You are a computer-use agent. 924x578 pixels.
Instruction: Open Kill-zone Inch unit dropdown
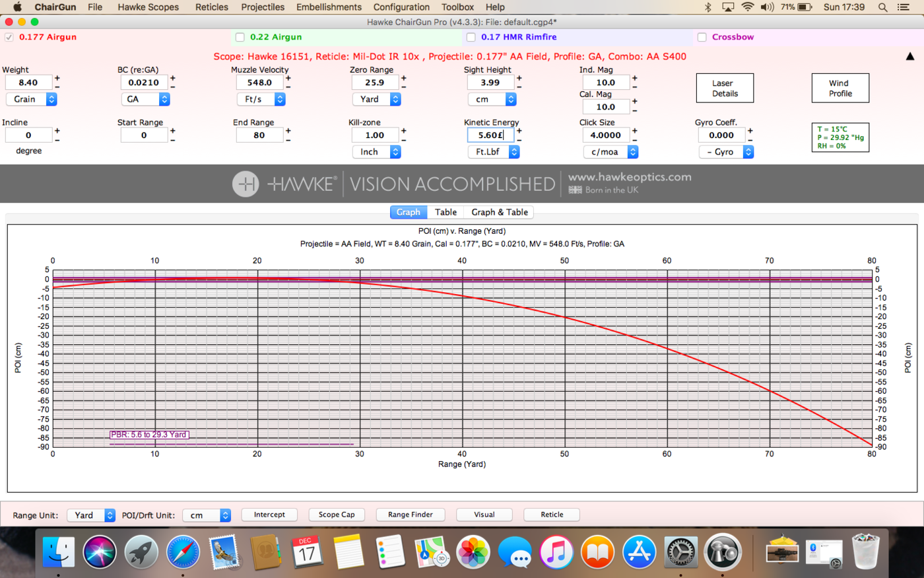click(x=377, y=152)
